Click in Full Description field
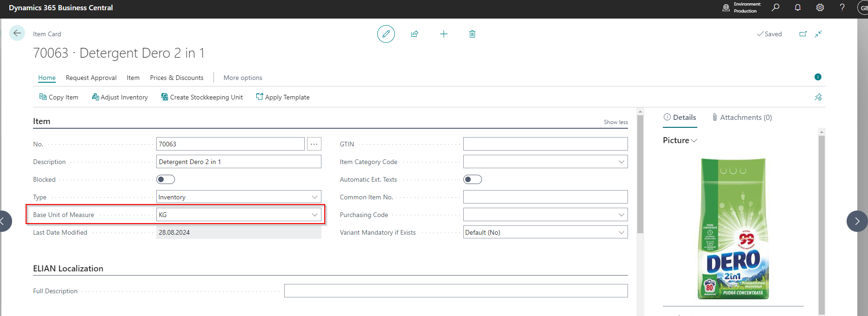Image resolution: width=868 pixels, height=316 pixels. point(456,291)
